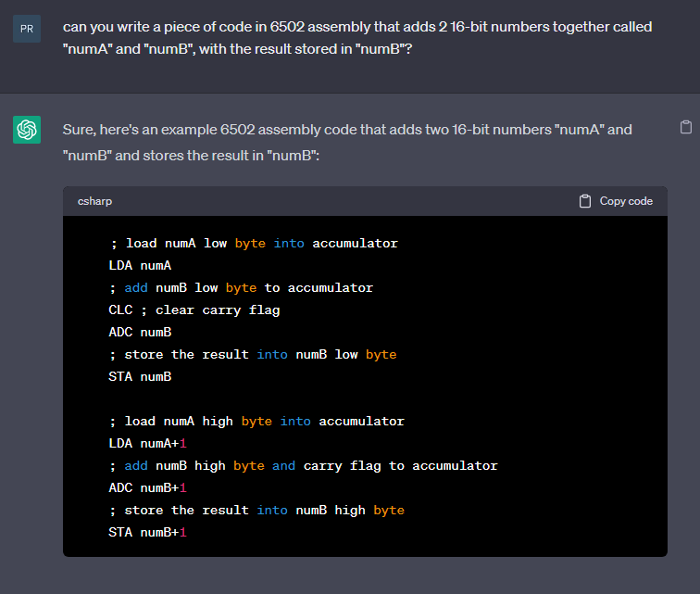Click the csharp language label
The image size is (700, 594).
[x=94, y=201]
